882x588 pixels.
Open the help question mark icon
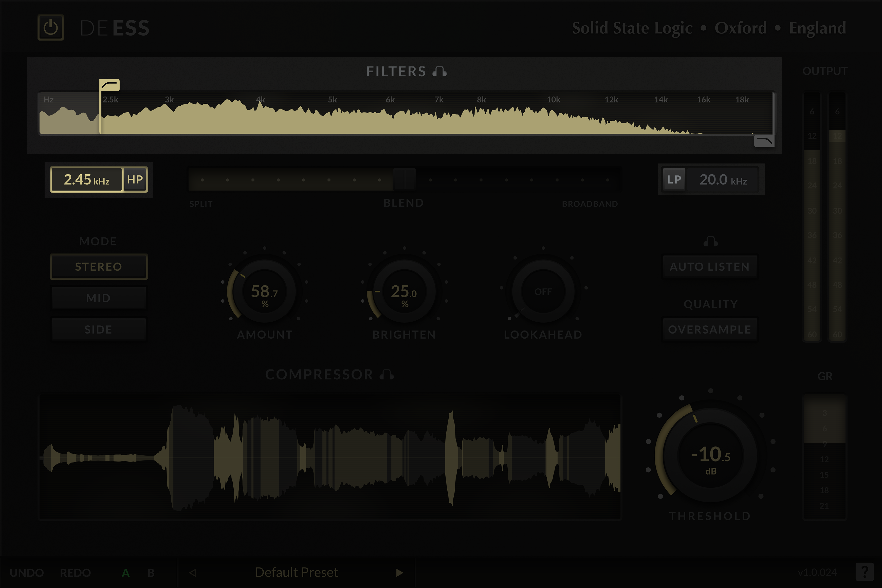coord(865,572)
